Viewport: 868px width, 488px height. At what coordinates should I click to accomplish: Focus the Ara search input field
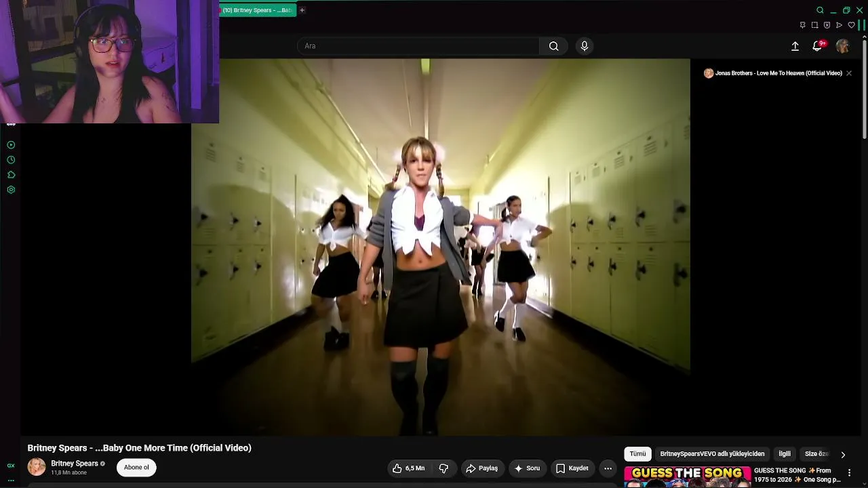pyautogui.click(x=418, y=46)
